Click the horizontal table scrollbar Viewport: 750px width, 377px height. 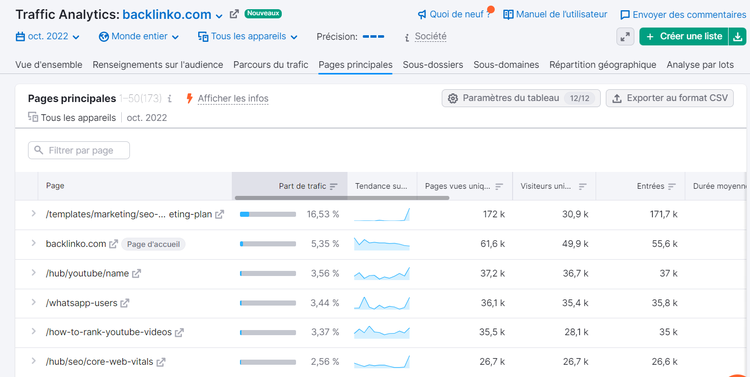coord(342,198)
